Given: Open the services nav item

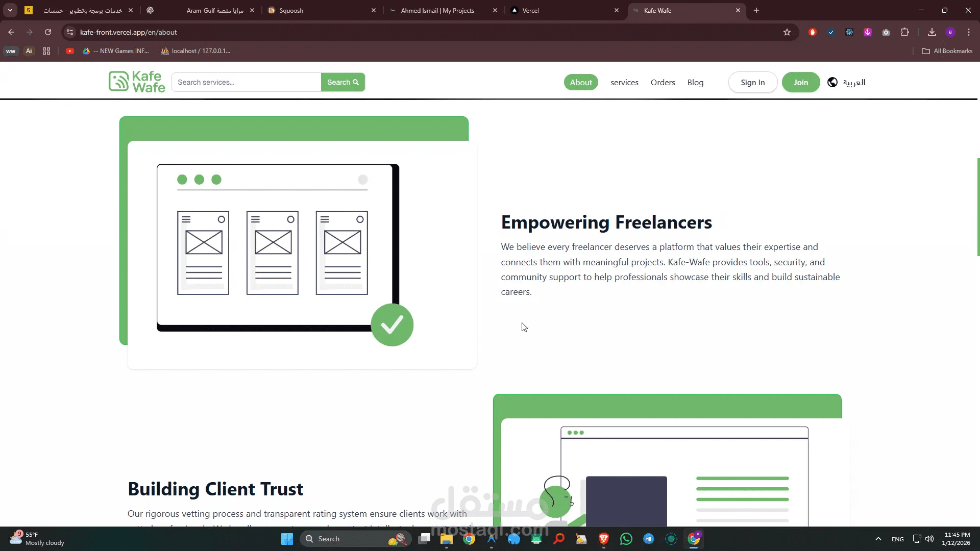Looking at the screenshot, I should click(x=624, y=82).
